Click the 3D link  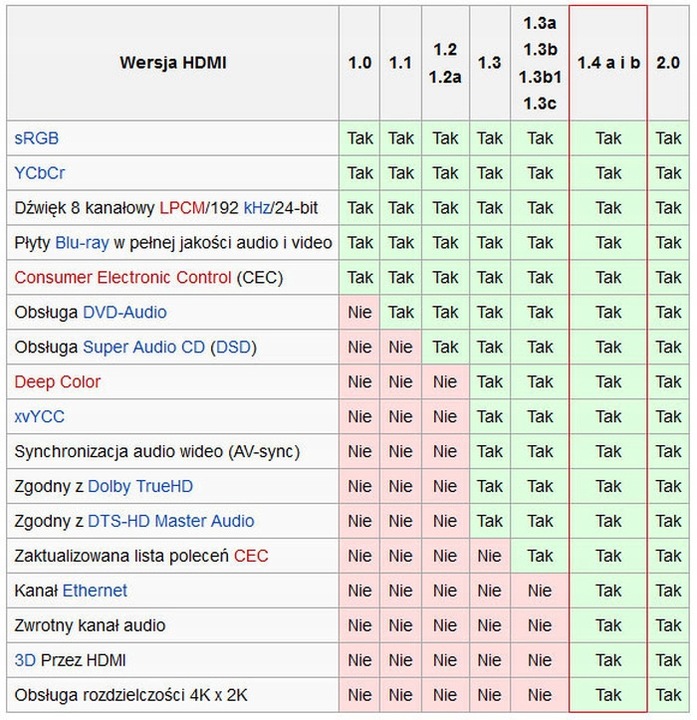25,660
